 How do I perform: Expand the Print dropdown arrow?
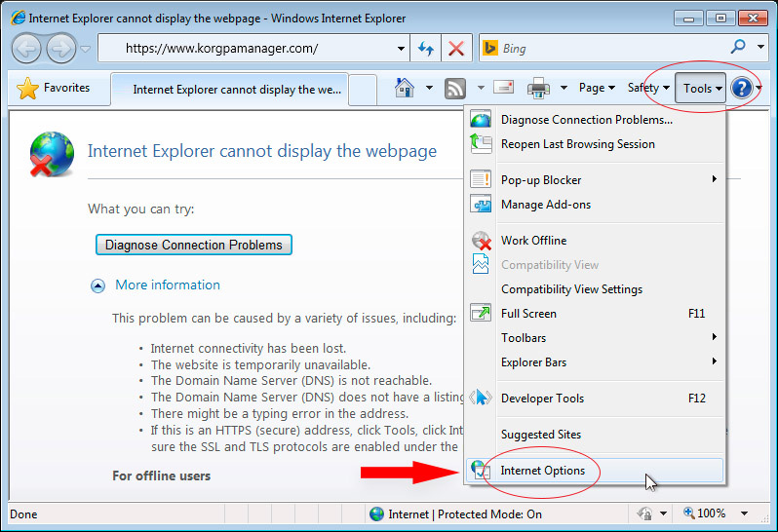564,89
